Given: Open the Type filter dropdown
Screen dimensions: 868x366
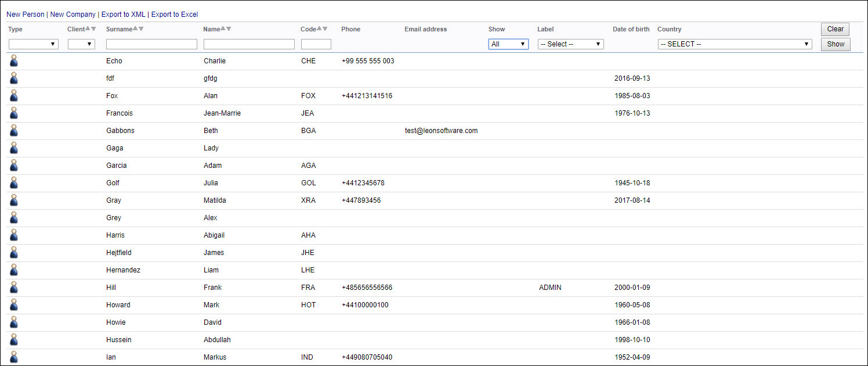Looking at the screenshot, I should (34, 44).
